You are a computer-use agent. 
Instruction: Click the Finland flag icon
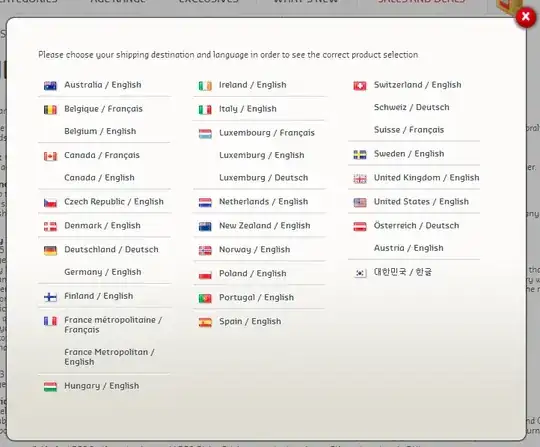[x=50, y=297]
